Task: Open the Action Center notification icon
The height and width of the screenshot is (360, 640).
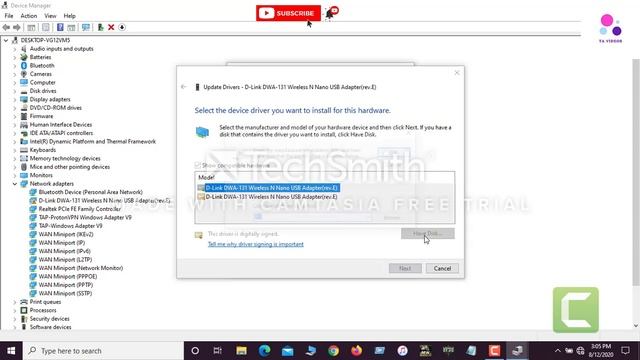Action: (x=625, y=351)
